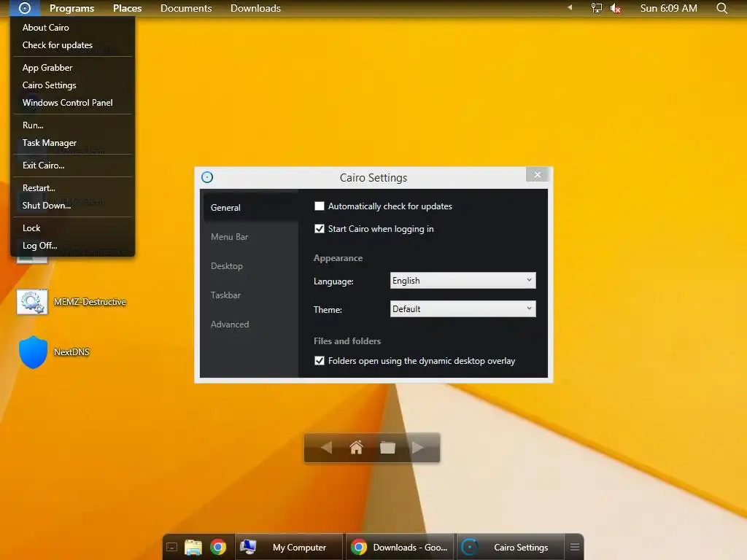Open Cairo Settings from Cairo menu
Image resolution: width=747 pixels, height=560 pixels.
click(72, 85)
